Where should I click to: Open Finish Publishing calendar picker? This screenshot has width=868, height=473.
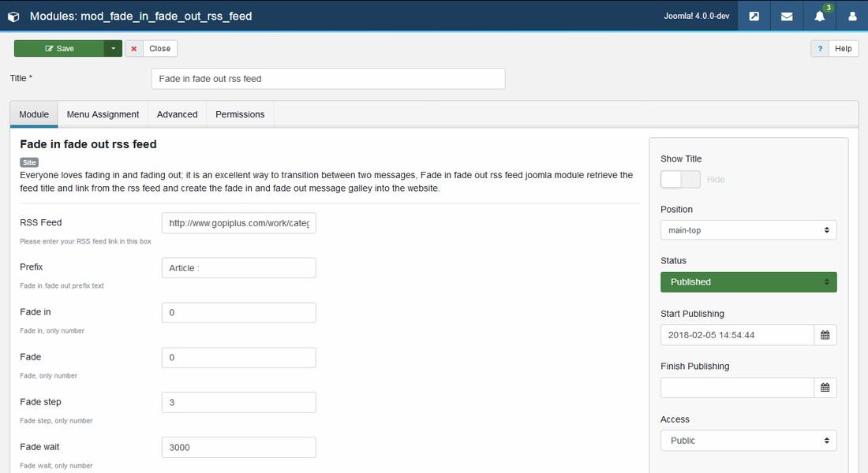pyautogui.click(x=825, y=387)
